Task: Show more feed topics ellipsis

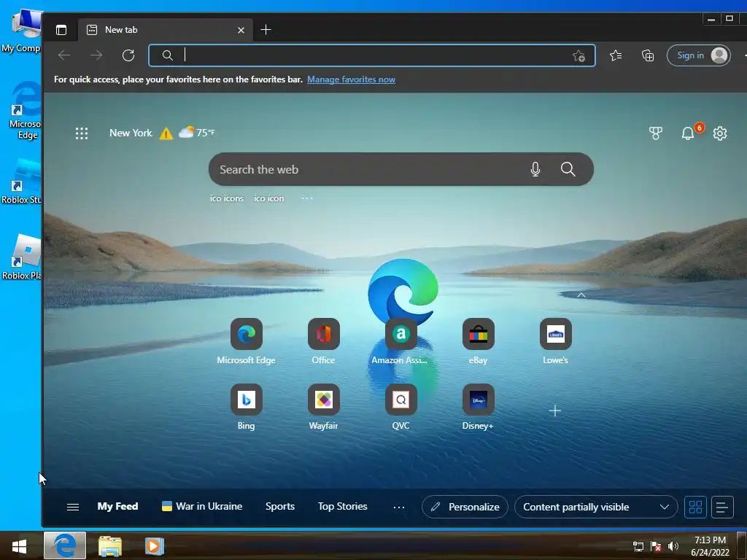Action: 399,507
